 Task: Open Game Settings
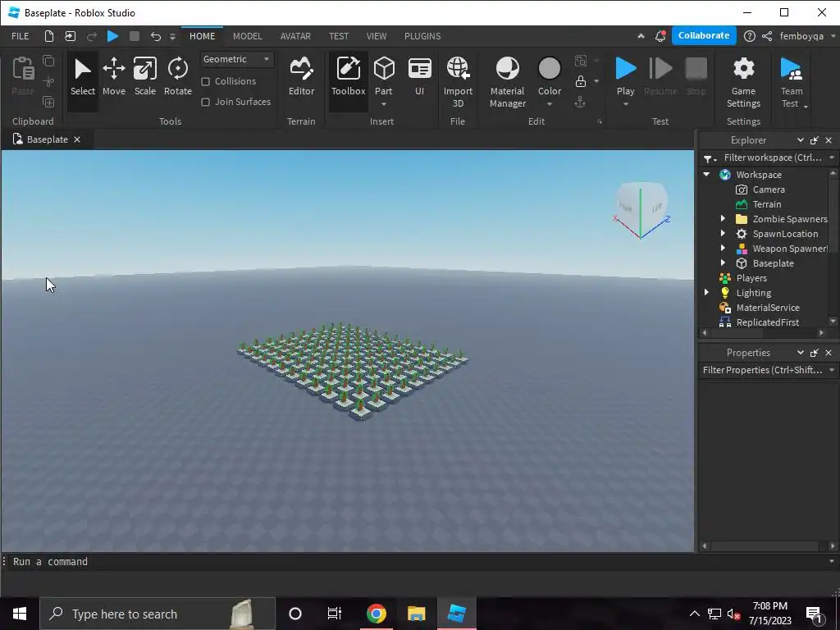point(743,81)
